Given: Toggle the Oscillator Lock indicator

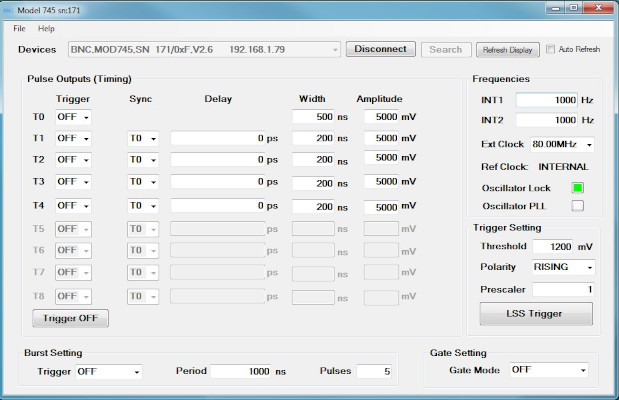Looking at the screenshot, I should pos(577,187).
